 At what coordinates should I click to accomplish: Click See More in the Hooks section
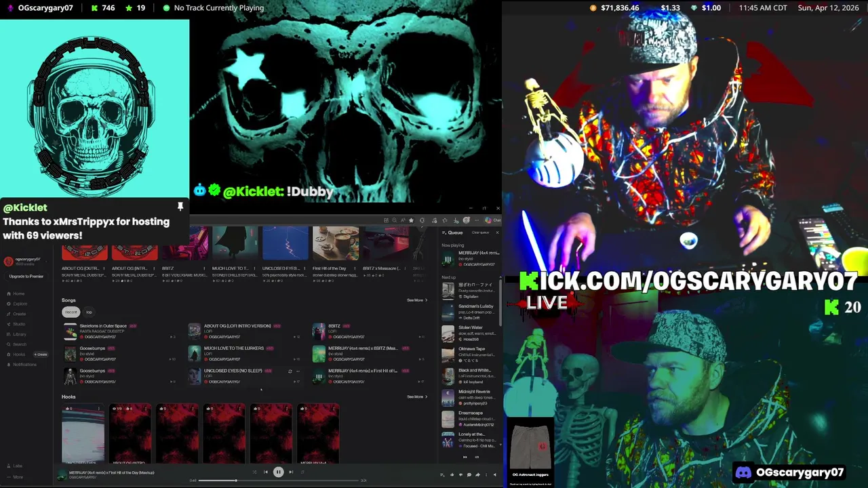click(417, 396)
